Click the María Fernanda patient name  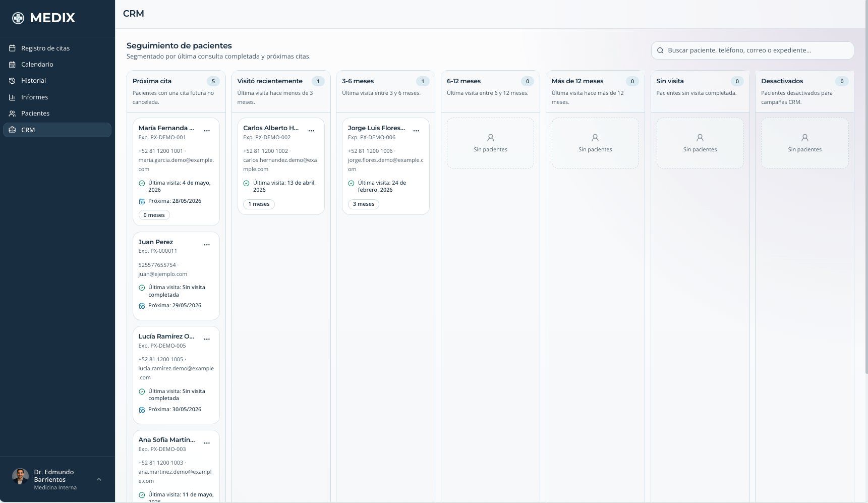click(x=166, y=128)
